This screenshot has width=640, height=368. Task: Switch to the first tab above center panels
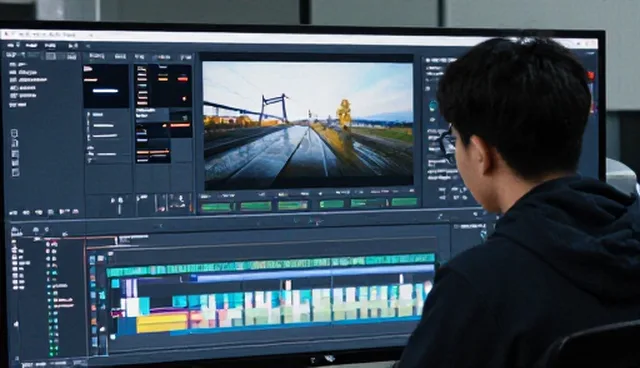coord(97,56)
